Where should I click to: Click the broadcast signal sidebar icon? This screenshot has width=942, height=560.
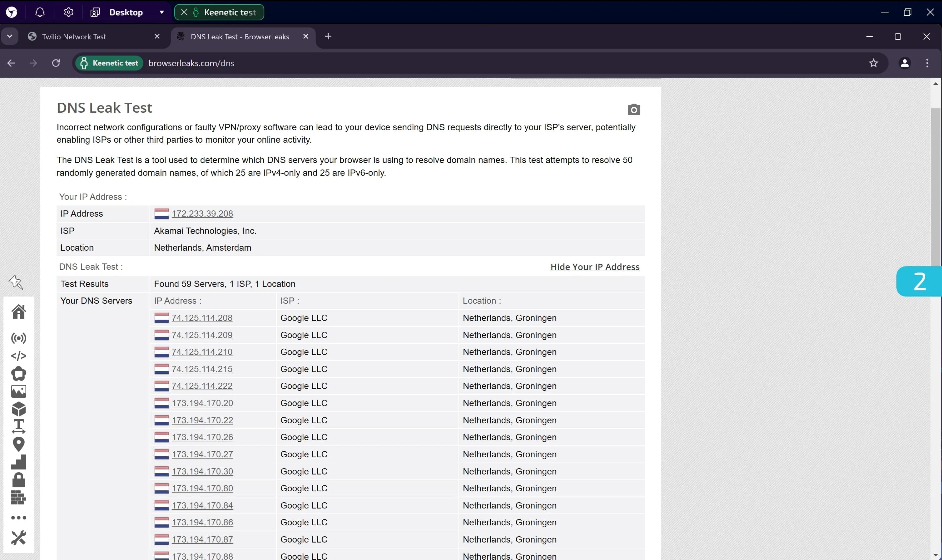[x=18, y=338]
